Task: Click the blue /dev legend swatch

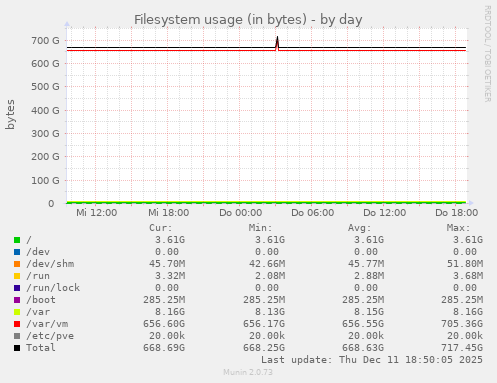Action: (x=17, y=252)
